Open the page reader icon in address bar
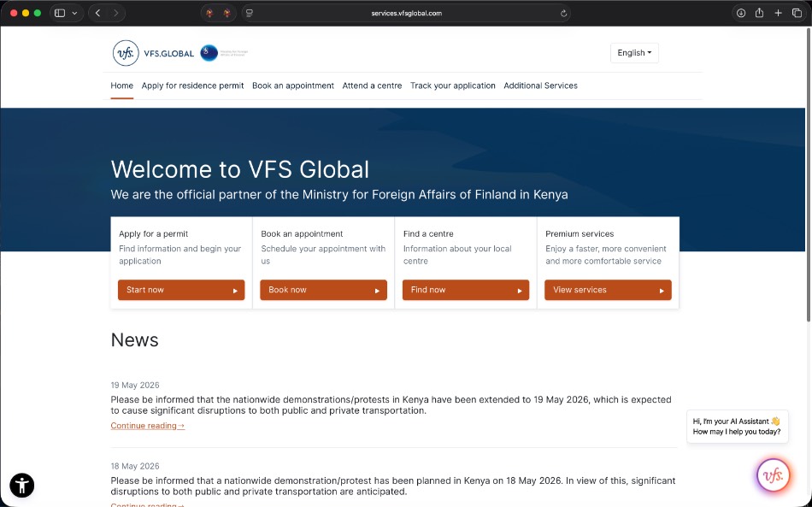 [x=249, y=14]
